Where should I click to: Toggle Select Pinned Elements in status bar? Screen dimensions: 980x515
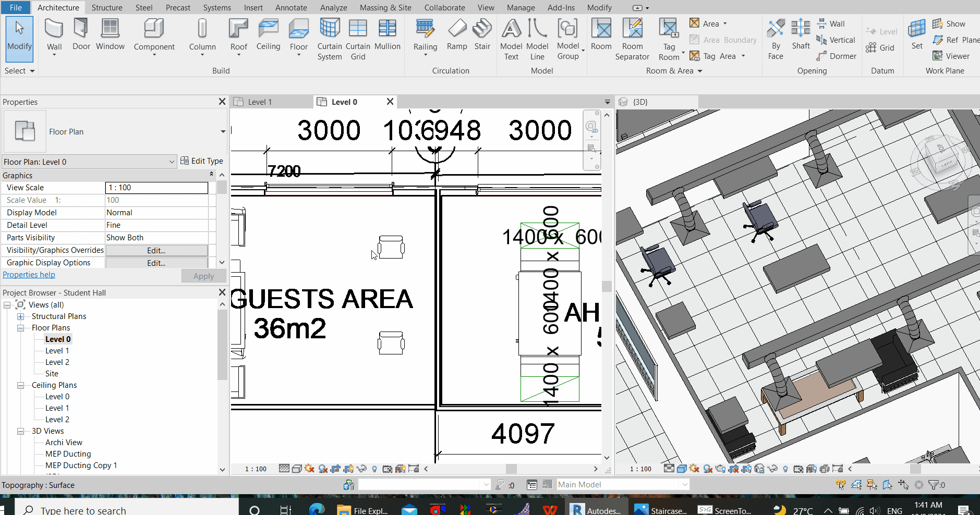click(872, 485)
